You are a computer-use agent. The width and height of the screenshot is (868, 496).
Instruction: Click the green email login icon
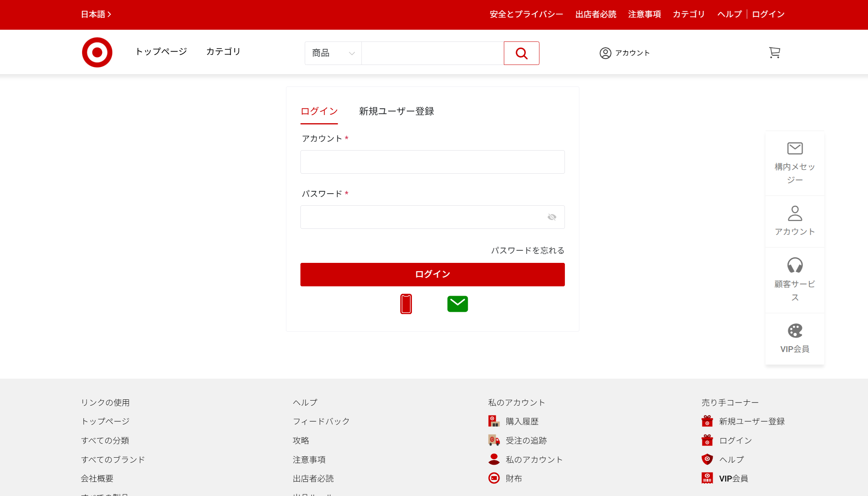point(457,304)
